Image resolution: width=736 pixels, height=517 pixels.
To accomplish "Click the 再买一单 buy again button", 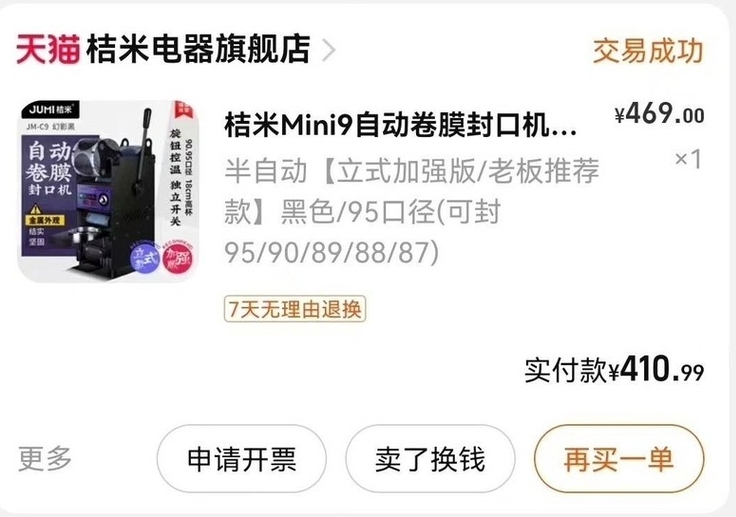I will point(619,459).
